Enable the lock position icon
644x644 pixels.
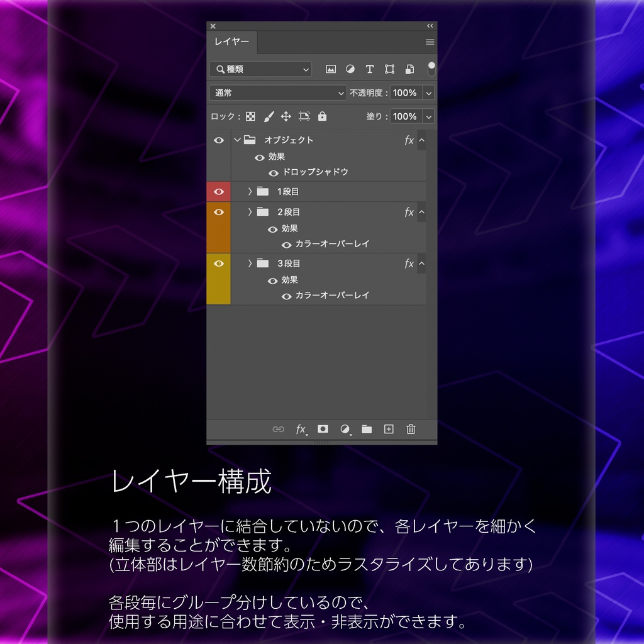[285, 116]
